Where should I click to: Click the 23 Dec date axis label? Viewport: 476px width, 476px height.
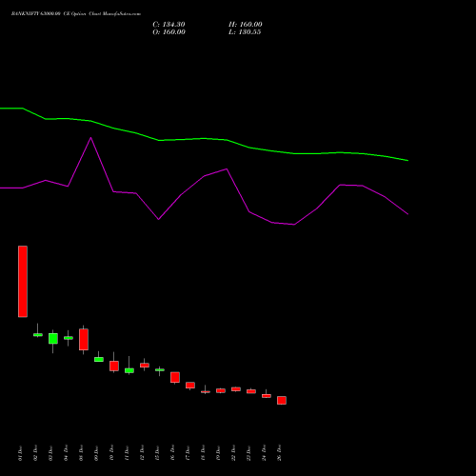pos(248,453)
